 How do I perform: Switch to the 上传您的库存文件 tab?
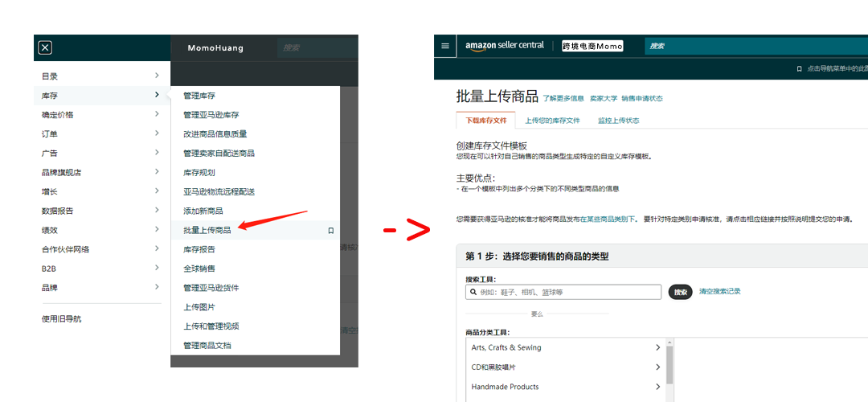[552, 120]
